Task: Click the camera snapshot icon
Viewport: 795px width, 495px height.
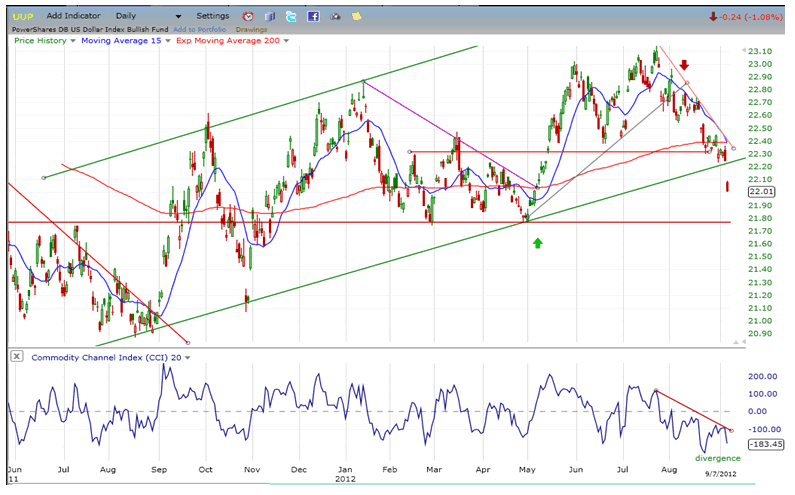Action: (334, 17)
